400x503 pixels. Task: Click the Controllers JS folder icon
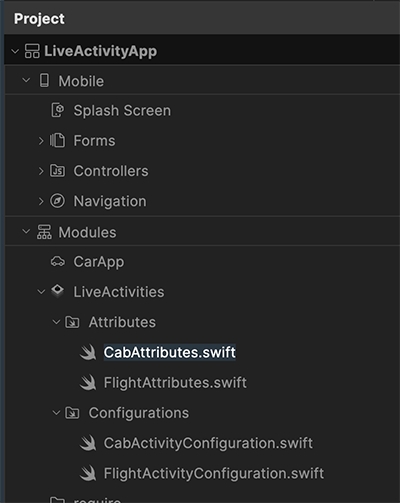[x=57, y=171]
